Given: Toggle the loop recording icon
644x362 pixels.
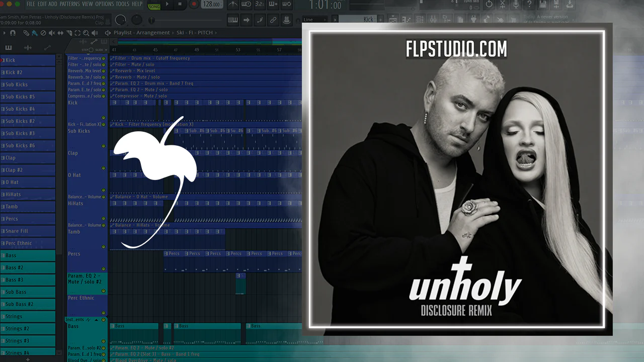Looking at the screenshot, I should (x=287, y=5).
